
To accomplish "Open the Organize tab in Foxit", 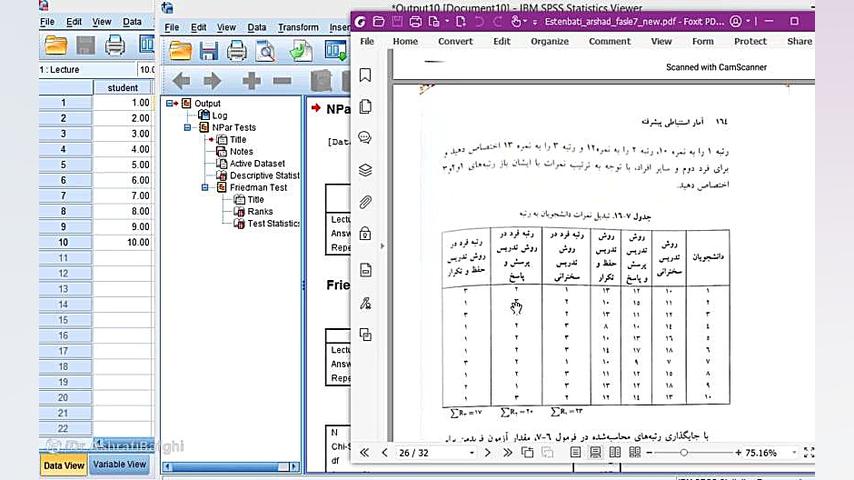I will pos(549,42).
